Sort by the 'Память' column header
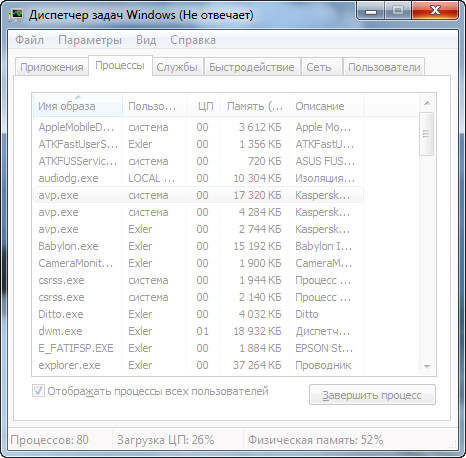 [255, 106]
